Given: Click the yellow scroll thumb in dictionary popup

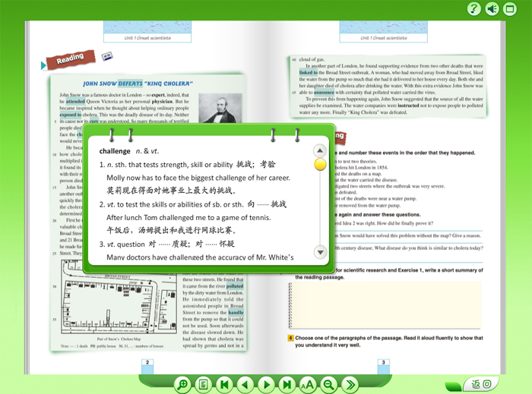Looking at the screenshot, I should (x=320, y=164).
